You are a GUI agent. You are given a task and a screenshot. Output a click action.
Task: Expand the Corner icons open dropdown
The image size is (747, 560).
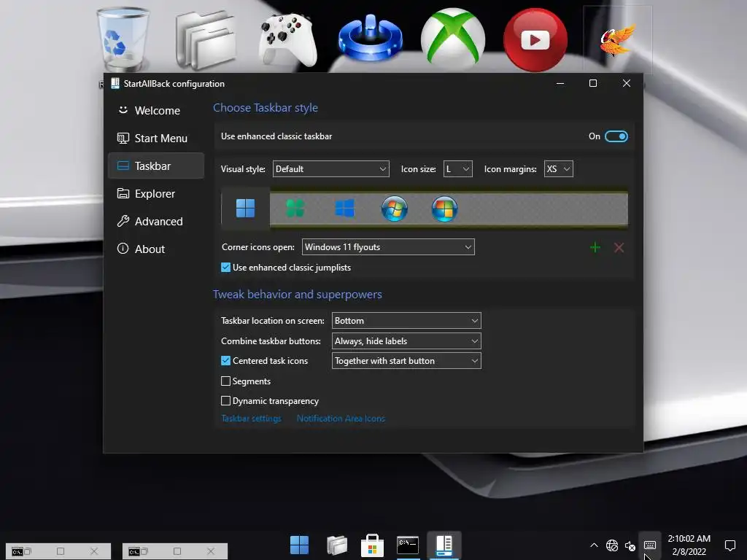click(388, 247)
